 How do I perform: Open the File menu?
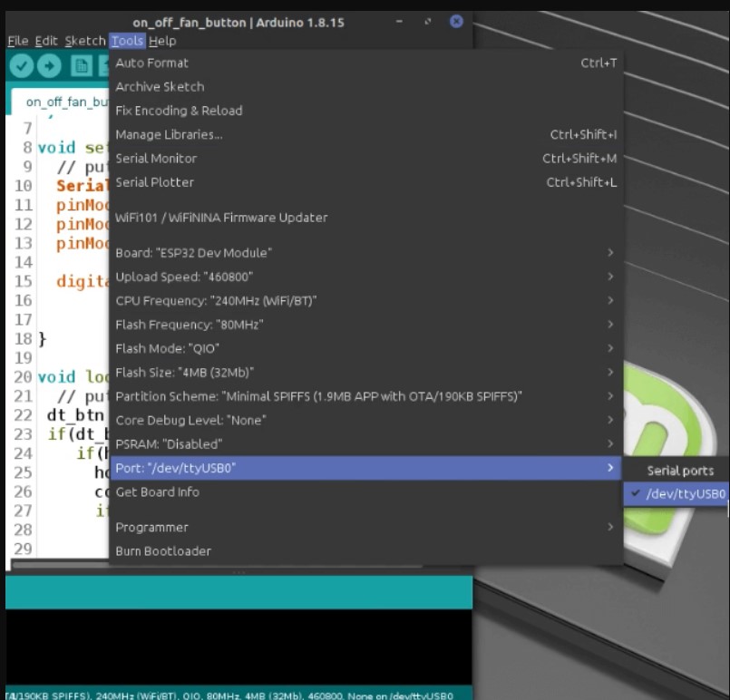click(x=18, y=41)
